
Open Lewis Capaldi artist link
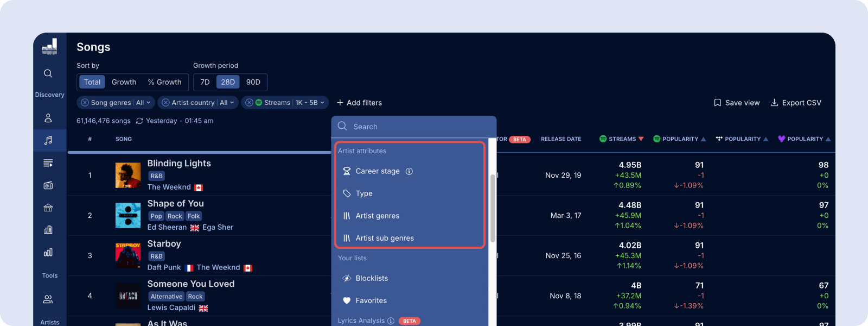tap(171, 308)
